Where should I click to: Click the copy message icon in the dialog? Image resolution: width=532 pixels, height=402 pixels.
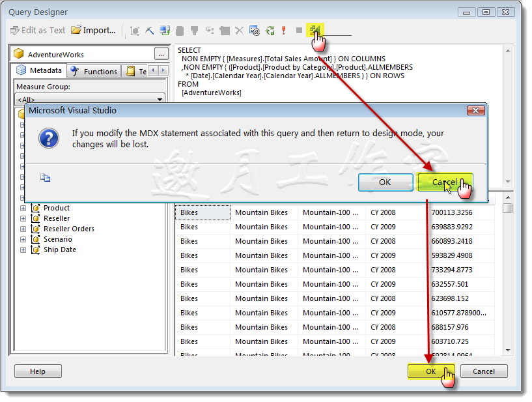click(45, 178)
